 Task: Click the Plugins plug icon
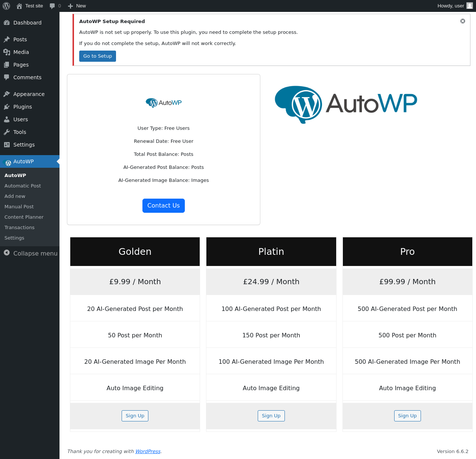(x=7, y=107)
